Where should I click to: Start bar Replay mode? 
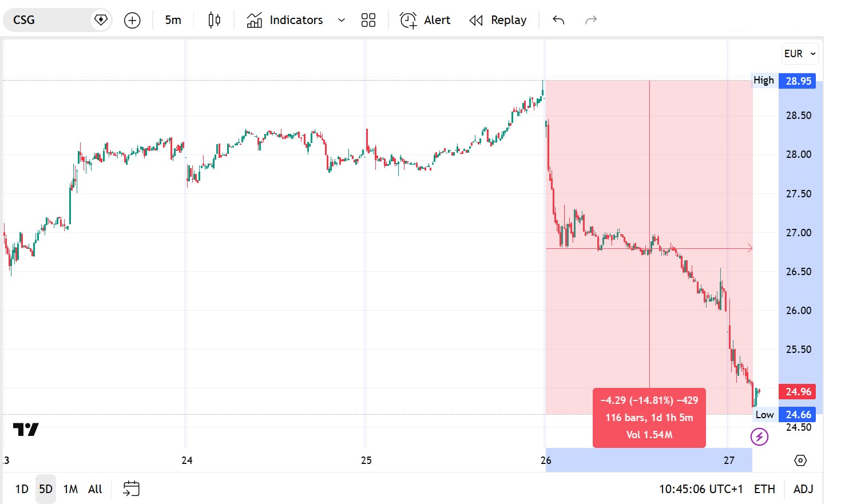pyautogui.click(x=498, y=21)
